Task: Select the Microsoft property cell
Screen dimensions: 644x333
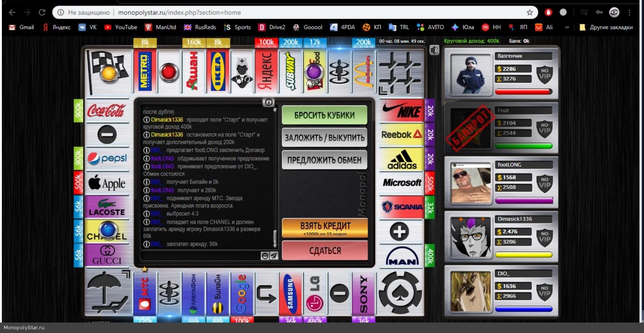Action: (402, 183)
